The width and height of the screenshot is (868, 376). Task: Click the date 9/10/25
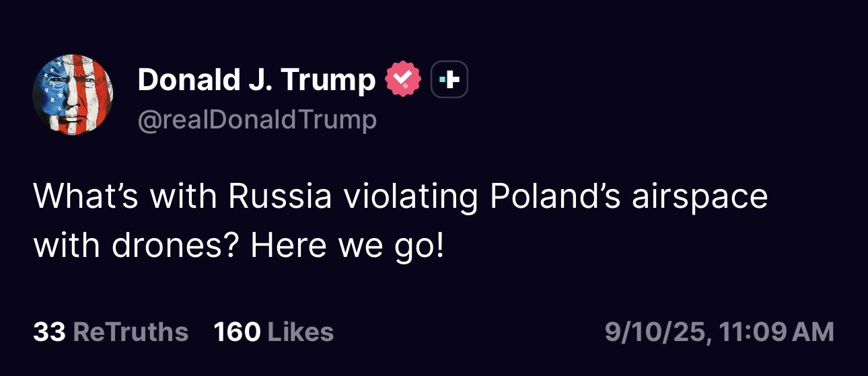[655, 332]
